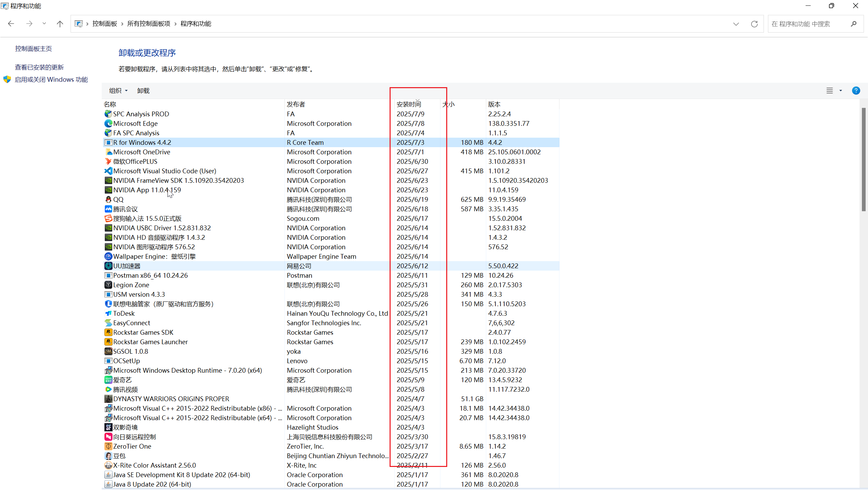
Task: Sort by the 版本 column header
Action: click(x=522, y=104)
